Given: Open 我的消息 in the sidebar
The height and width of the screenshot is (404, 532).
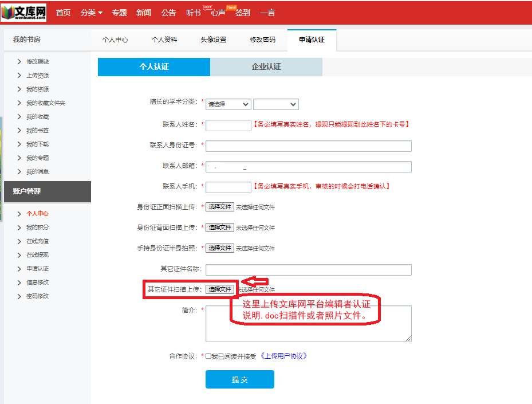Looking at the screenshot, I should 38,171.
